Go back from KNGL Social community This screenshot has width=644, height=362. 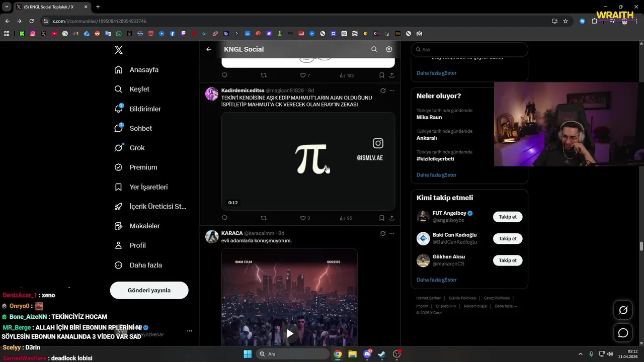point(209,49)
